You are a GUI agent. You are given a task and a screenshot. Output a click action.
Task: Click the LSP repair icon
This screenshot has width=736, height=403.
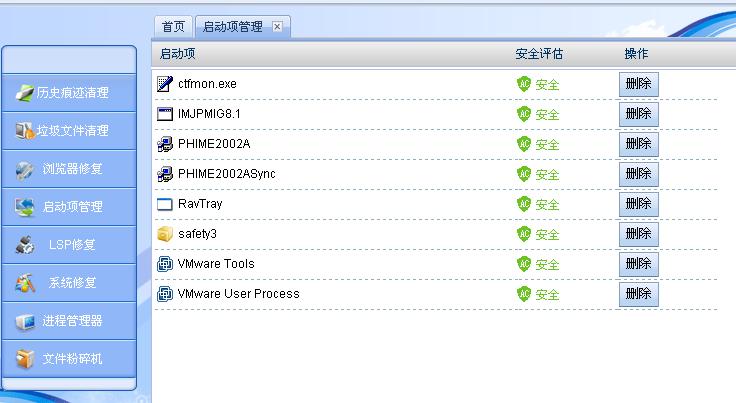pos(25,245)
